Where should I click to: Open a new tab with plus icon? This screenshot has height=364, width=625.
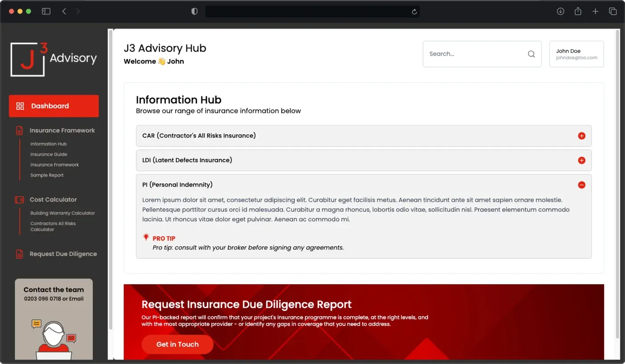pyautogui.click(x=596, y=12)
